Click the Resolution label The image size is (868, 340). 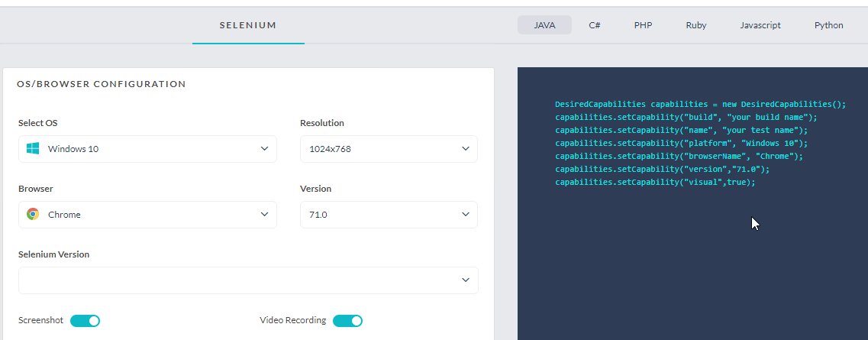[321, 123]
